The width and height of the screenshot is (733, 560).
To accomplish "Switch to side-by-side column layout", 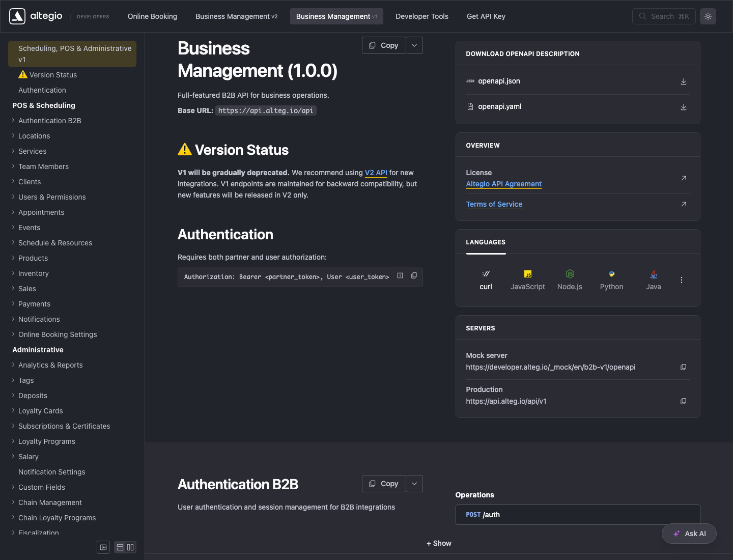I will point(130,547).
